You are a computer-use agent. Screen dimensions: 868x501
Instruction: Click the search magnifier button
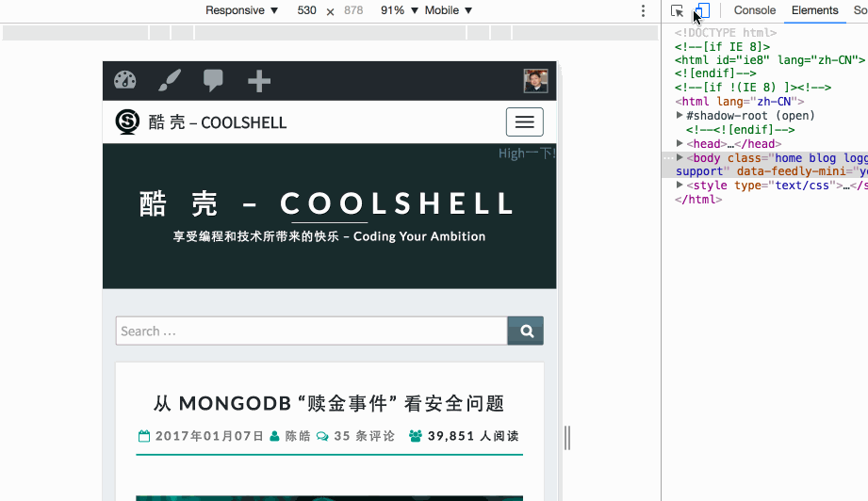(x=526, y=331)
